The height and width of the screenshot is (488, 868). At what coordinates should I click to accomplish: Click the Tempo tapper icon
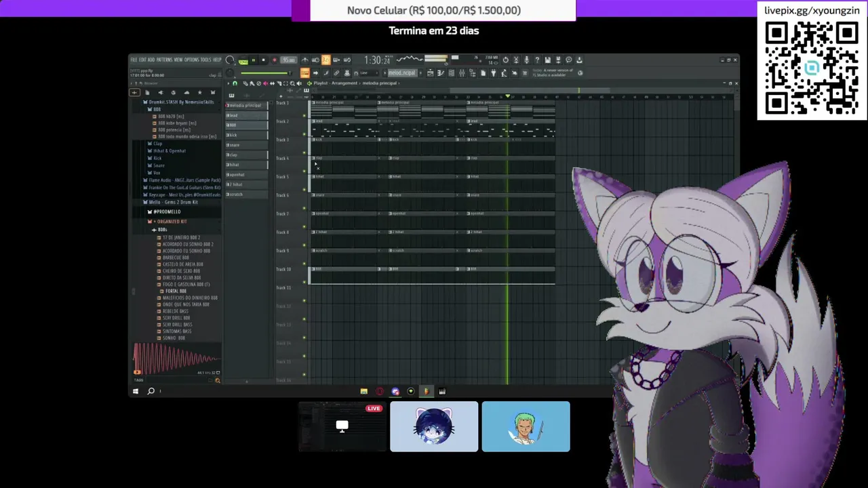(x=504, y=73)
